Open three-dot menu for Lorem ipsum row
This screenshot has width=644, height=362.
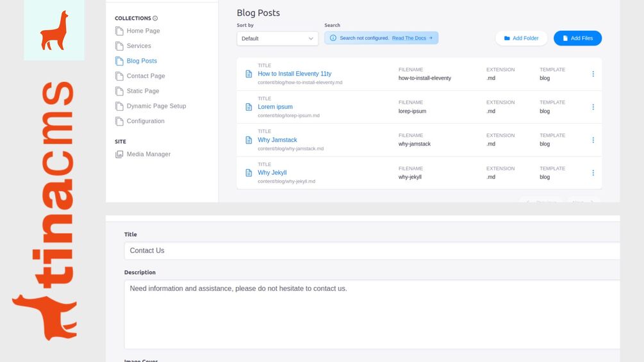pyautogui.click(x=593, y=107)
